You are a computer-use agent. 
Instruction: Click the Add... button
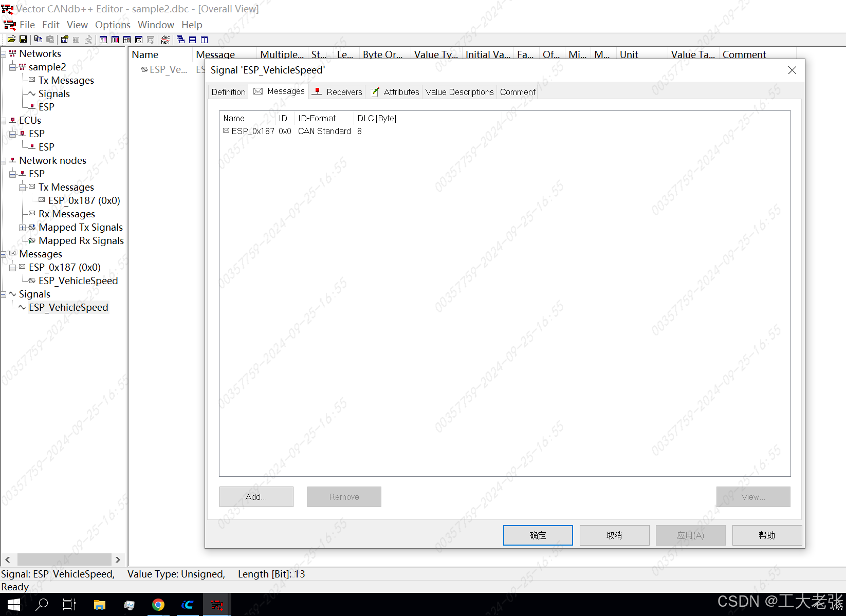pyautogui.click(x=256, y=497)
